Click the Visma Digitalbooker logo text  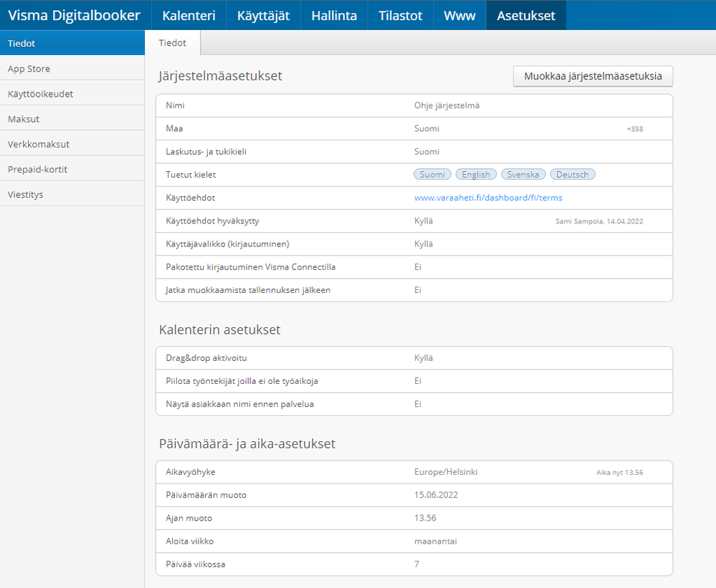74,16
